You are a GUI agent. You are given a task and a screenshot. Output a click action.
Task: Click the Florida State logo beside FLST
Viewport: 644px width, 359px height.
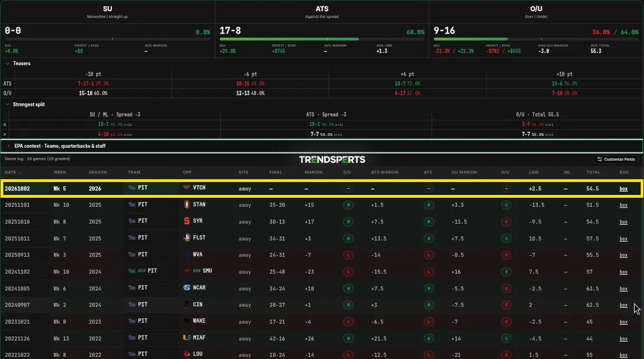tap(186, 237)
